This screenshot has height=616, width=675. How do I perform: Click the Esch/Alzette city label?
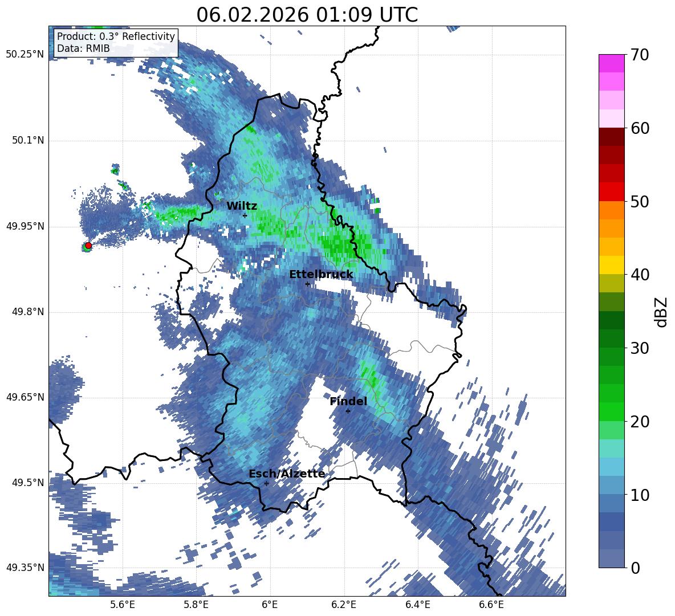click(287, 474)
